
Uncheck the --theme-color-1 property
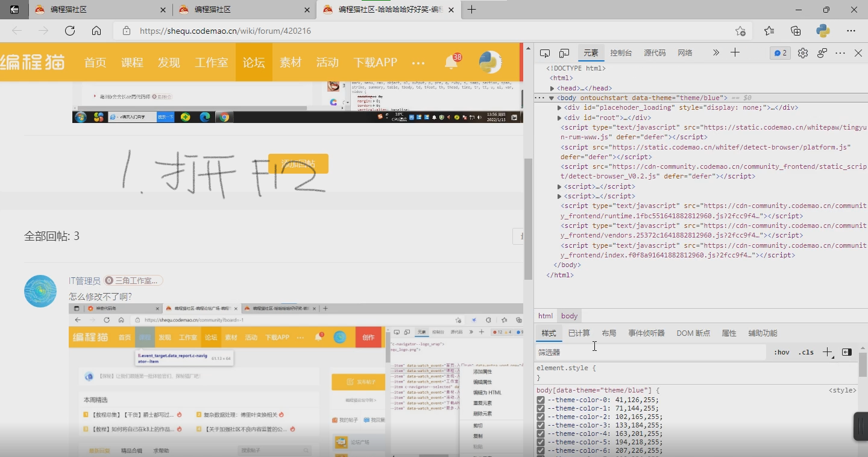tap(541, 408)
